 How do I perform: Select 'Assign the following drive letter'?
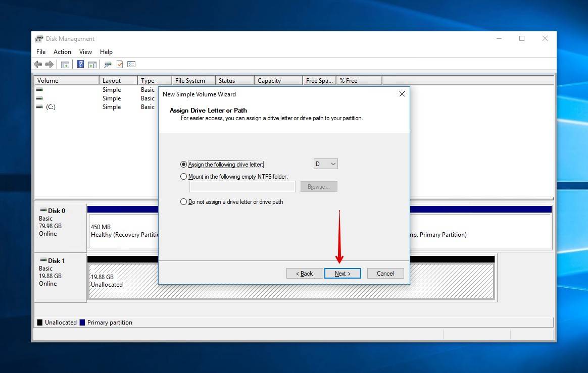(x=183, y=164)
